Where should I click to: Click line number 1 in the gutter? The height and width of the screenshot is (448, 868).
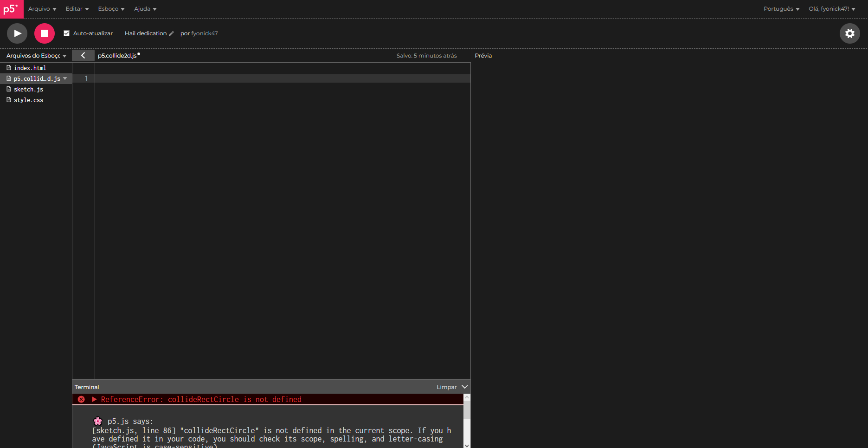coord(86,78)
